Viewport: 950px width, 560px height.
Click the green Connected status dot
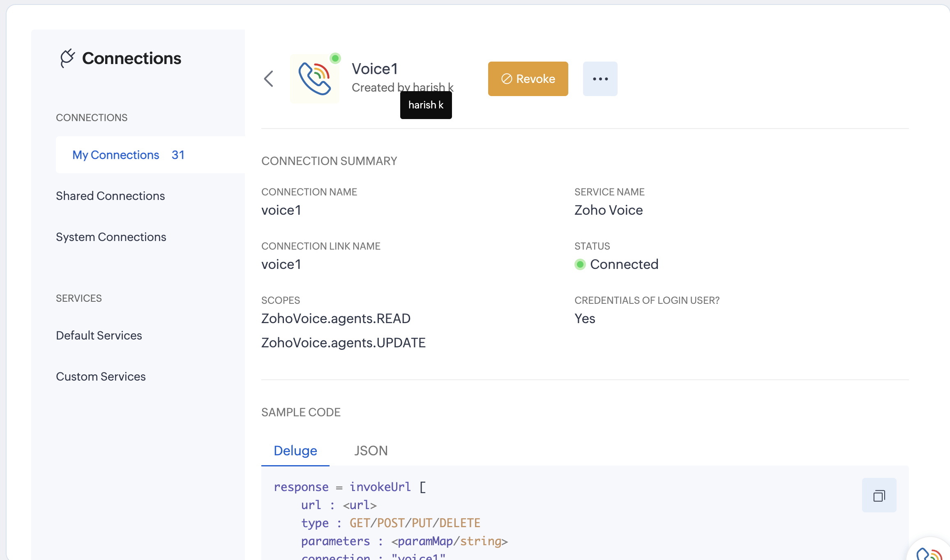(580, 264)
